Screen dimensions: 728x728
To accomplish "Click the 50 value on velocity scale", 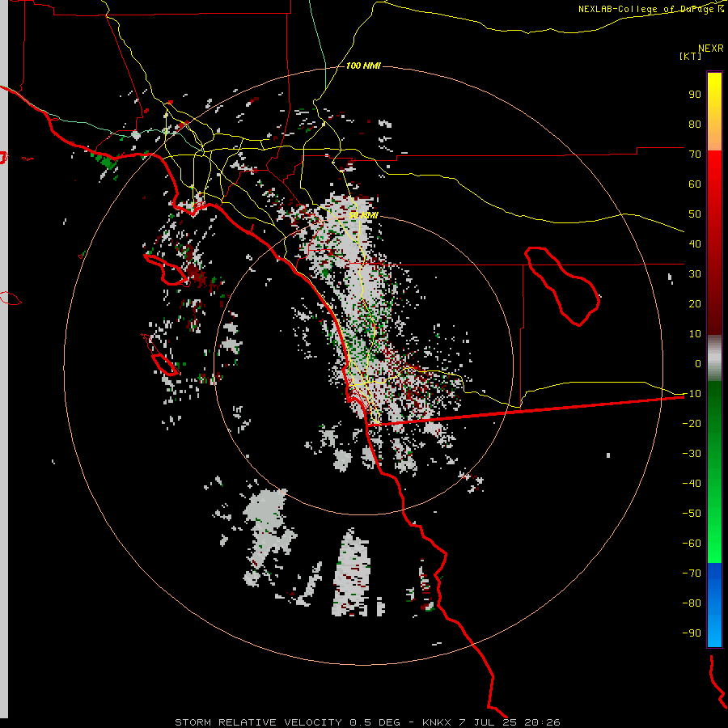I will (x=695, y=214).
